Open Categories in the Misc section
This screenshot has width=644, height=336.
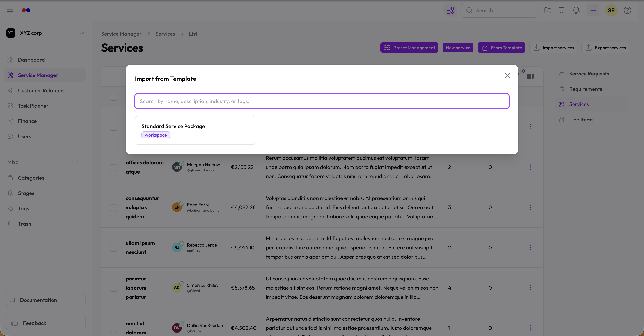tap(45, 178)
